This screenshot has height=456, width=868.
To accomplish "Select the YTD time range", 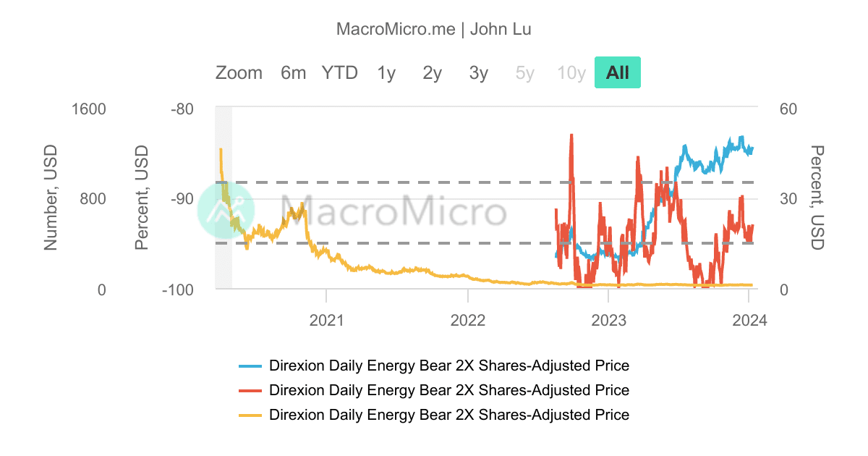I will (339, 72).
